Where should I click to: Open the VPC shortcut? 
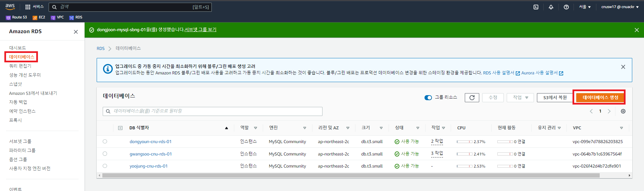coord(57,17)
